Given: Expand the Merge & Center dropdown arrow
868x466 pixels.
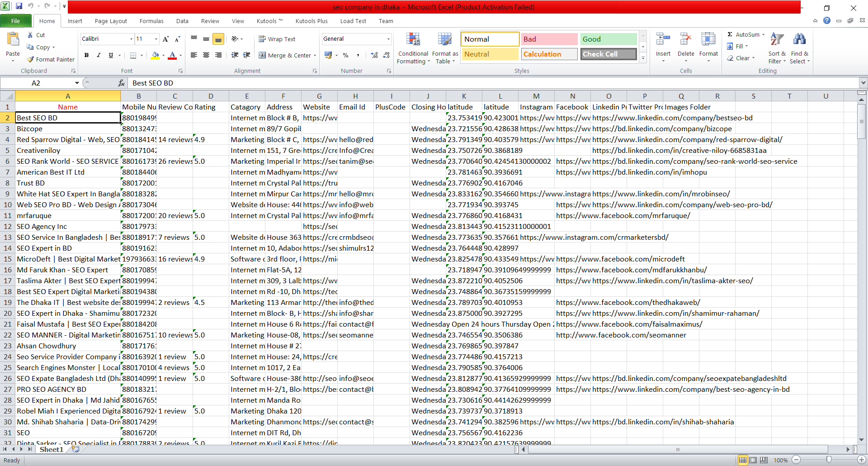Looking at the screenshot, I should pos(315,55).
